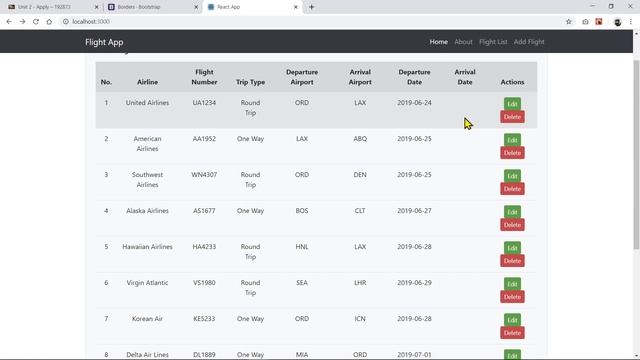Open the About nav link

[x=463, y=42]
